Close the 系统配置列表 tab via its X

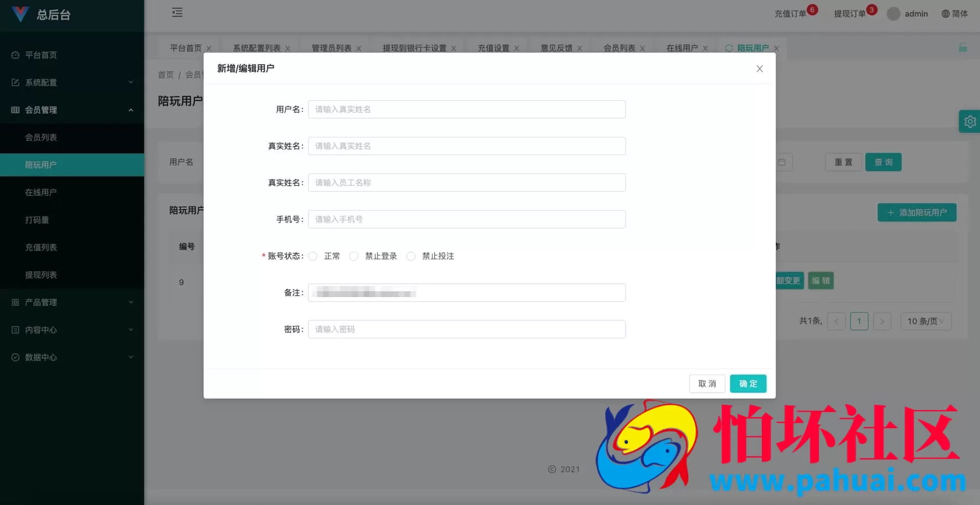[x=287, y=48]
